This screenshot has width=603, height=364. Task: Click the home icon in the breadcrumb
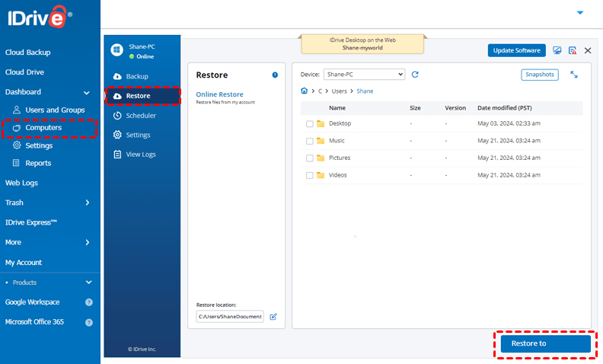click(x=305, y=91)
